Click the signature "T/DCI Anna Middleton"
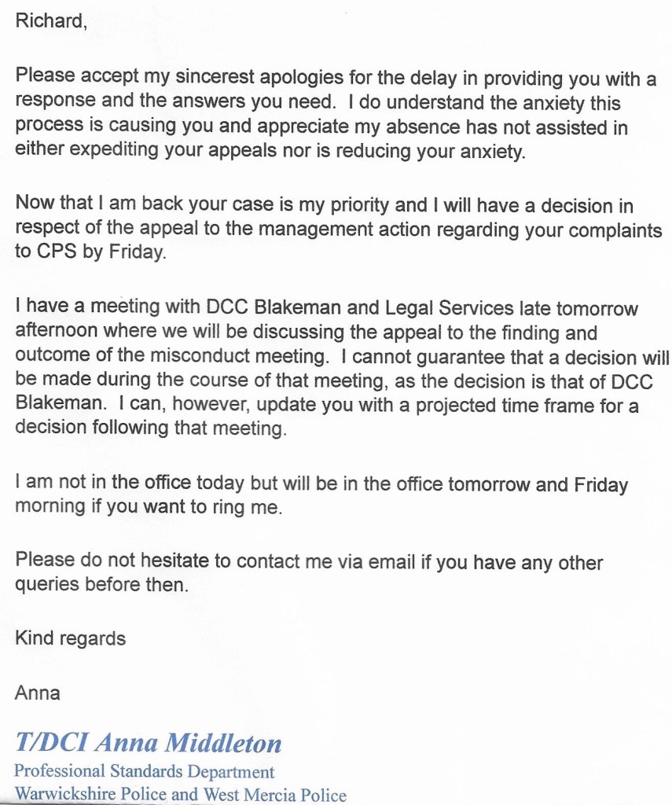672x805 pixels. point(148,742)
